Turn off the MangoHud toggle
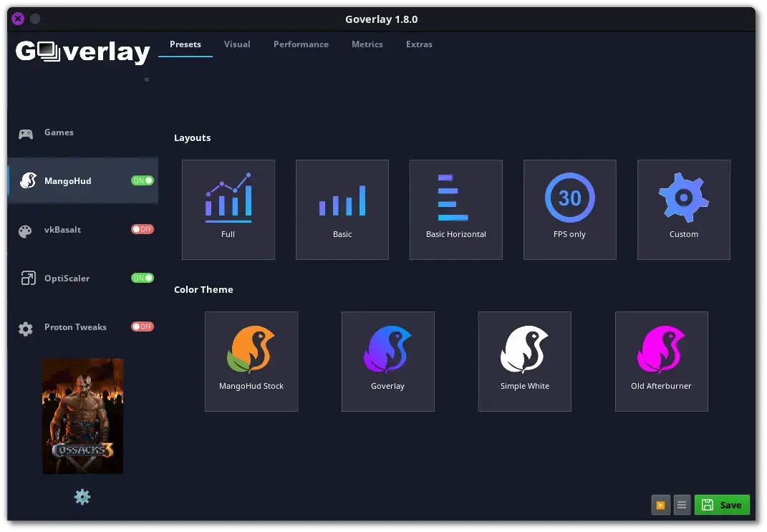Image resolution: width=767 pixels, height=532 pixels. tap(143, 180)
